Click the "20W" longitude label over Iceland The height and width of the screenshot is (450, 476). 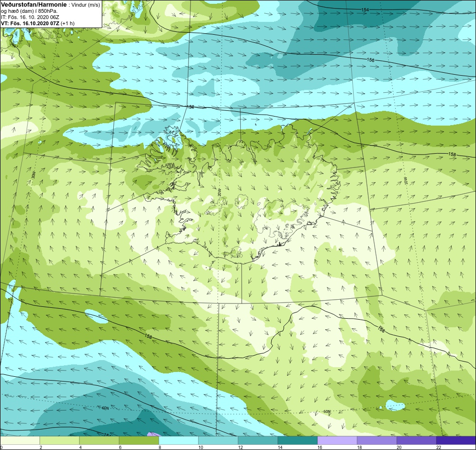tap(219, 192)
